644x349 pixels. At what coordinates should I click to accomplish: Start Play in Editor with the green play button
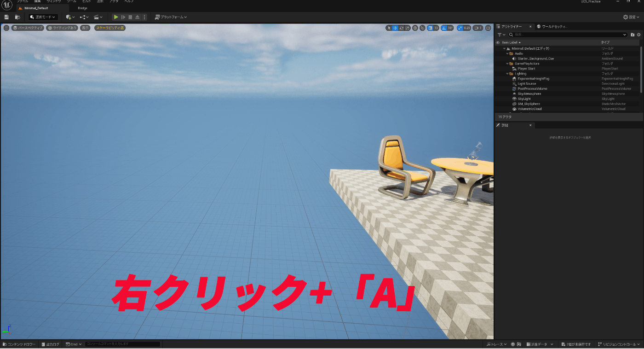(x=116, y=17)
